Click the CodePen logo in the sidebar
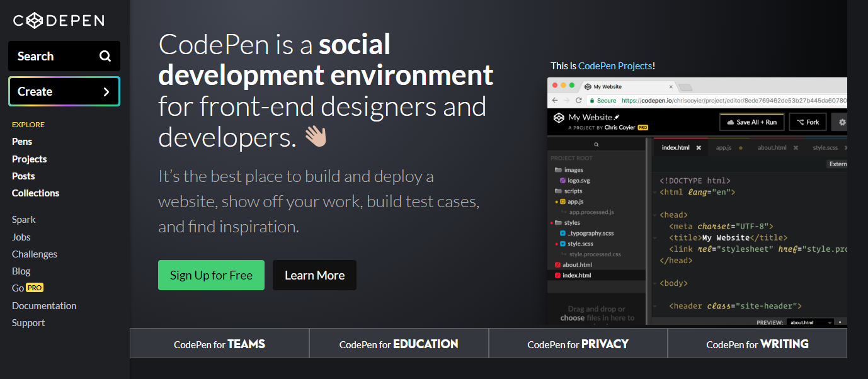The image size is (868, 379). 59,21
